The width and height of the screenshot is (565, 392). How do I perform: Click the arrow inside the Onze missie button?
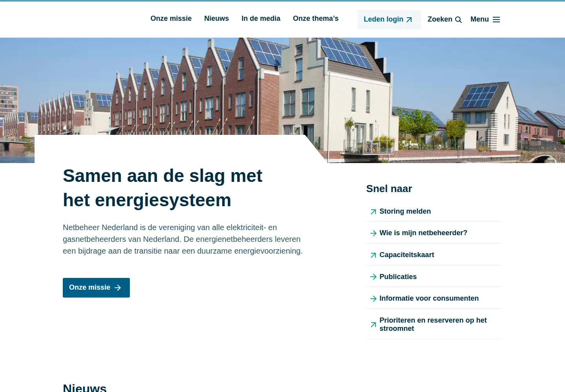click(x=118, y=288)
